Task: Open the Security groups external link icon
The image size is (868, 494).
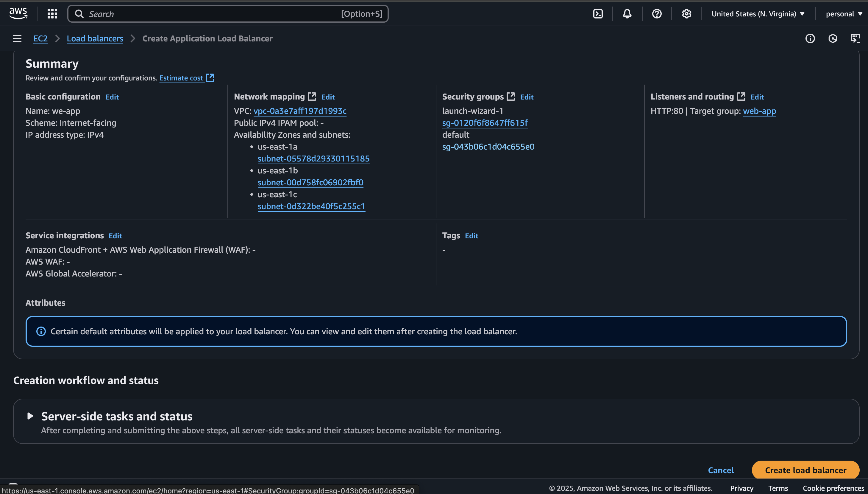Action: click(511, 96)
